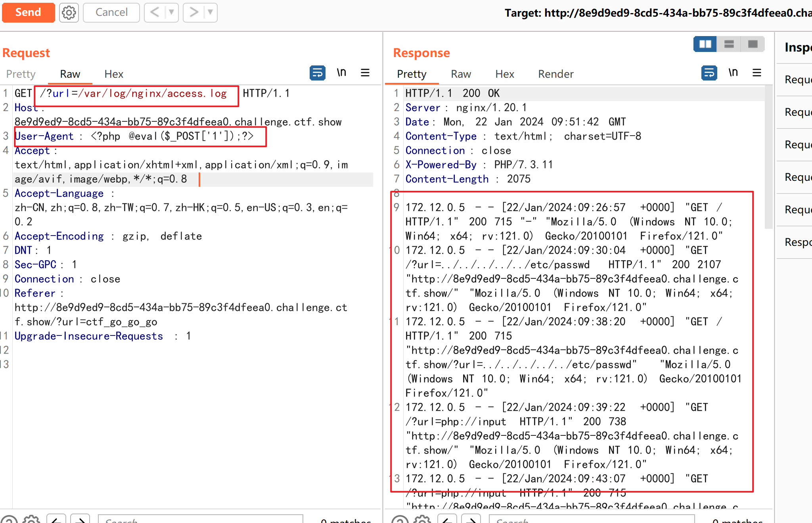The height and width of the screenshot is (523, 812).
Task: Go forward to next request
Action: pyautogui.click(x=193, y=13)
